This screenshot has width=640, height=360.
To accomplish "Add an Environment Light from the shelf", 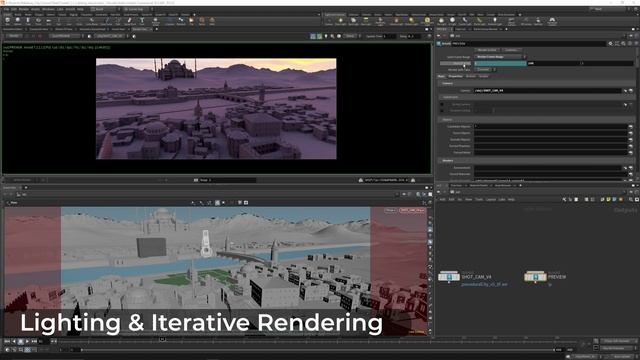I will click(427, 21).
